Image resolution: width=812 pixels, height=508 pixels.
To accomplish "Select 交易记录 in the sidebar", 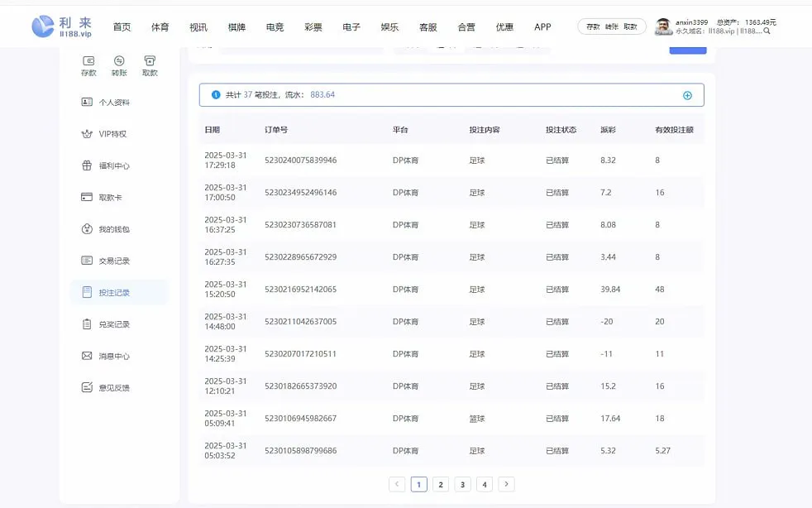I will (x=114, y=261).
